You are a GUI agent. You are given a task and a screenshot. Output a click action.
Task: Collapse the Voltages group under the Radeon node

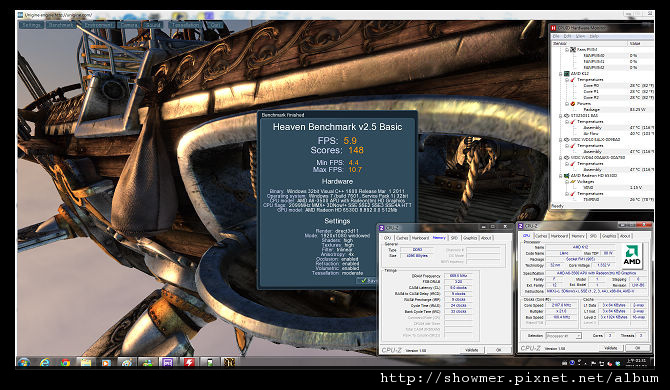[567, 181]
